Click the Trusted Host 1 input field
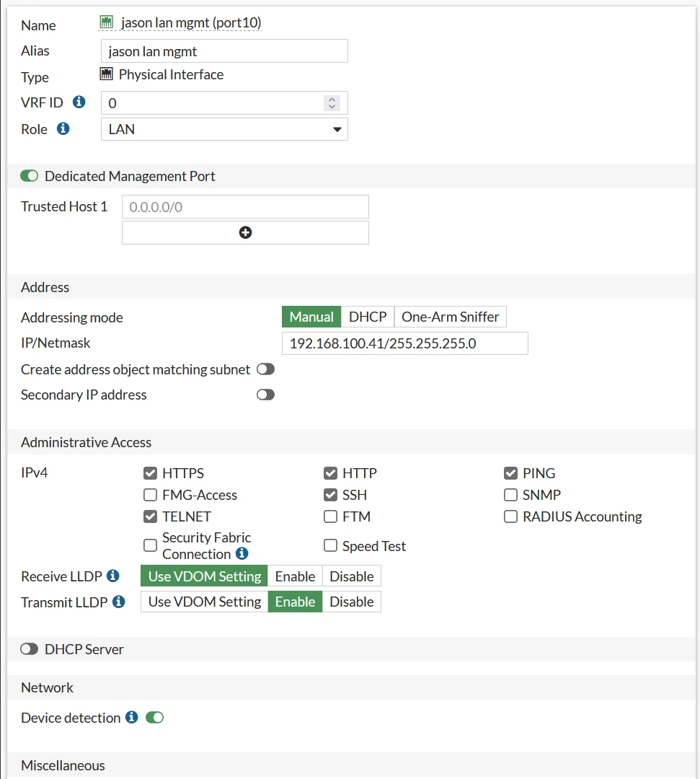Viewport: 700px width, 779px height. 245,207
